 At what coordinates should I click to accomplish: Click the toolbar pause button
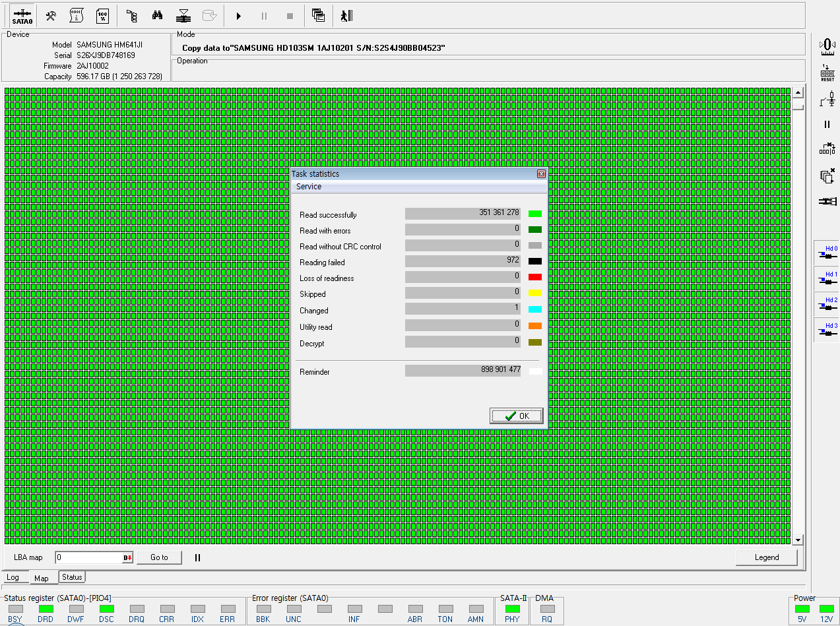point(265,16)
